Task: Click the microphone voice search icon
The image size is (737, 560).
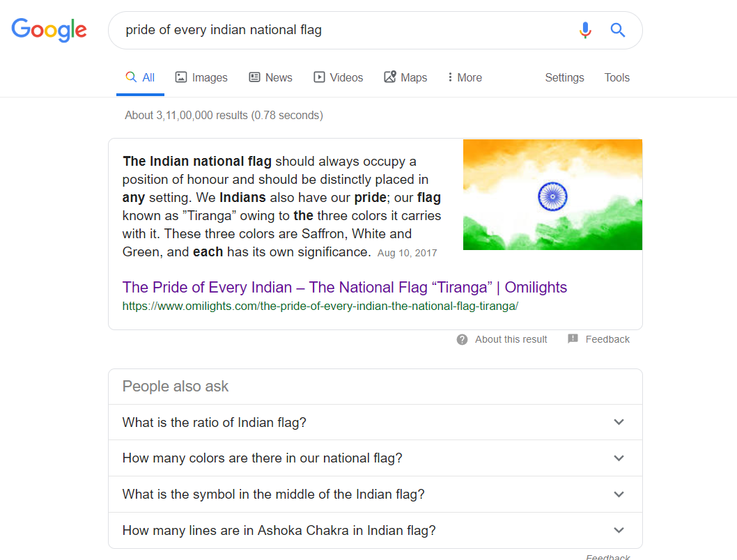Action: (x=585, y=30)
